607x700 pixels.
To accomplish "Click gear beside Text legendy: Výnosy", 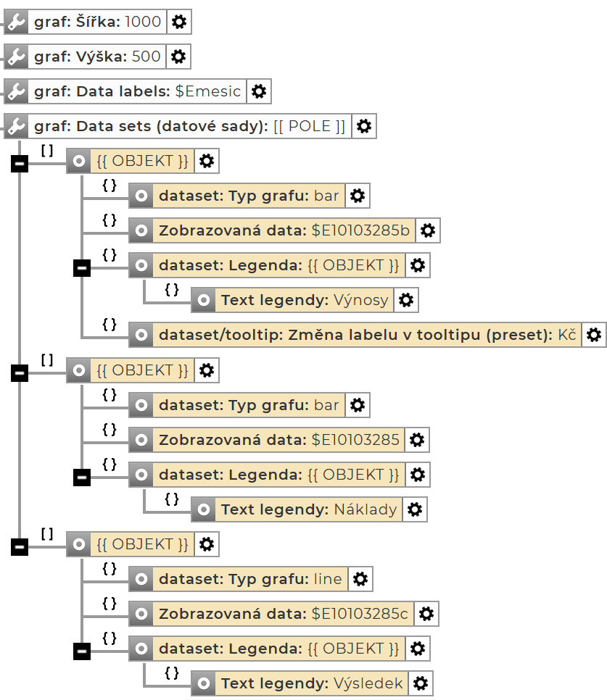I will (406, 300).
